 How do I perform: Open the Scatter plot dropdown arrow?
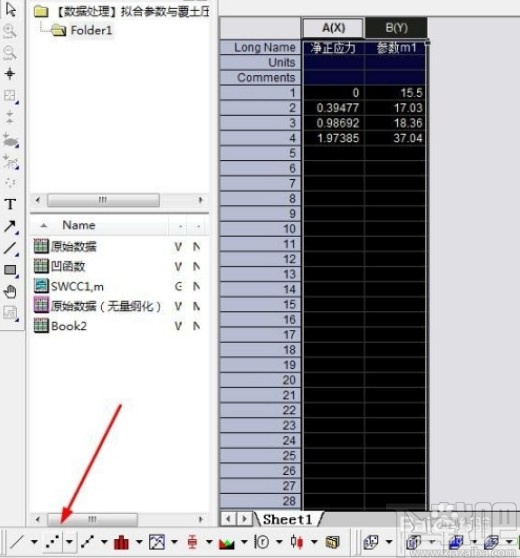(69, 542)
